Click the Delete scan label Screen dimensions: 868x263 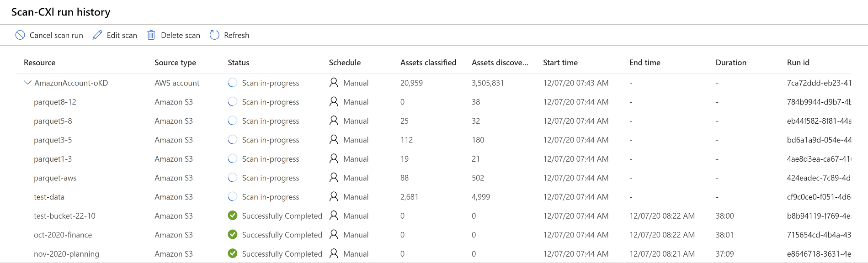point(180,35)
